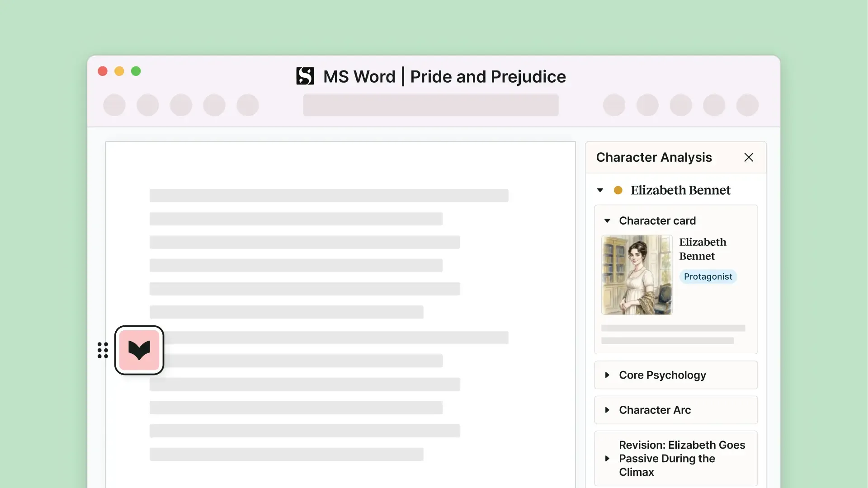Click the Elizabeth Bennet name in character card
868x488 pixels.
(703, 249)
